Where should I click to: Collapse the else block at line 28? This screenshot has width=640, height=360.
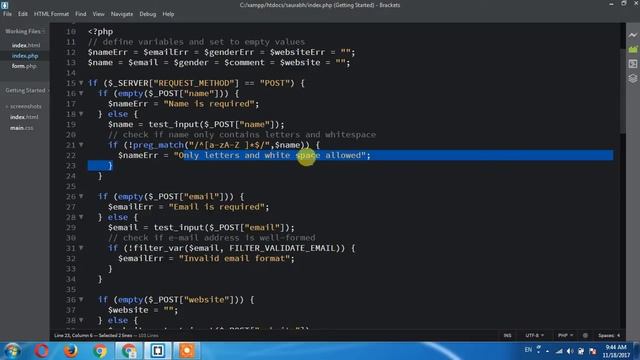click(81, 217)
